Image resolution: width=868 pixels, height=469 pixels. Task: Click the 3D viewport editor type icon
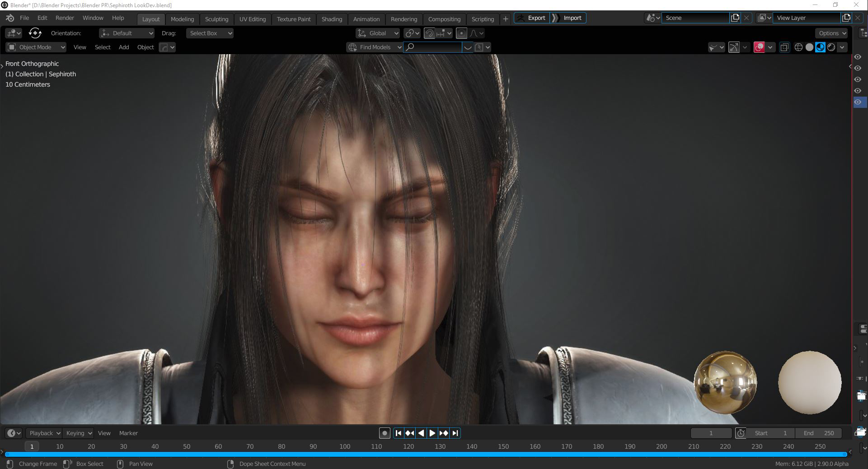tap(14, 33)
